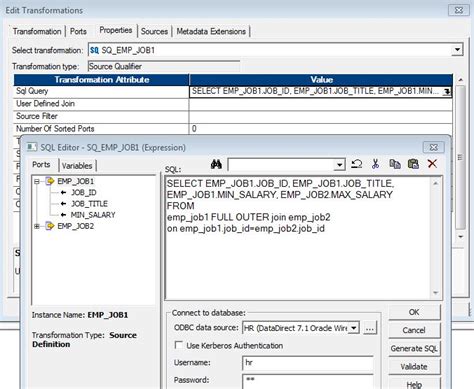Open the find text dropdown in SQL Editor
This screenshot has width=474, height=389.
(x=339, y=165)
